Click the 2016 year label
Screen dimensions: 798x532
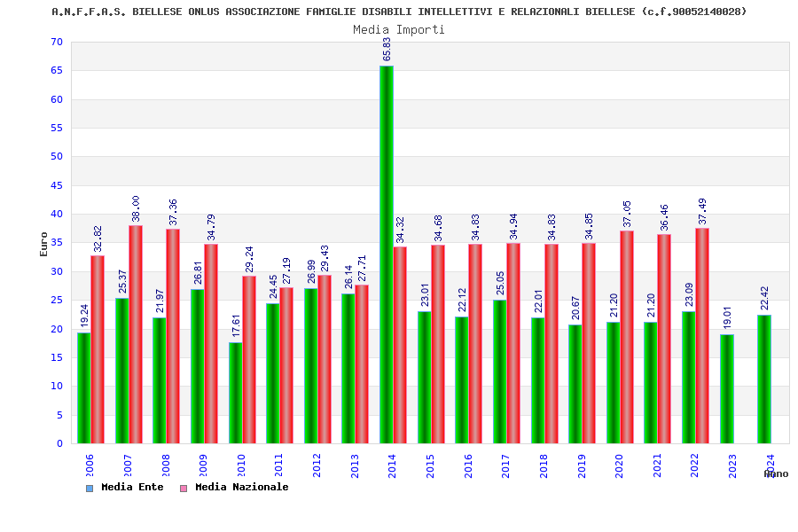coord(467,465)
